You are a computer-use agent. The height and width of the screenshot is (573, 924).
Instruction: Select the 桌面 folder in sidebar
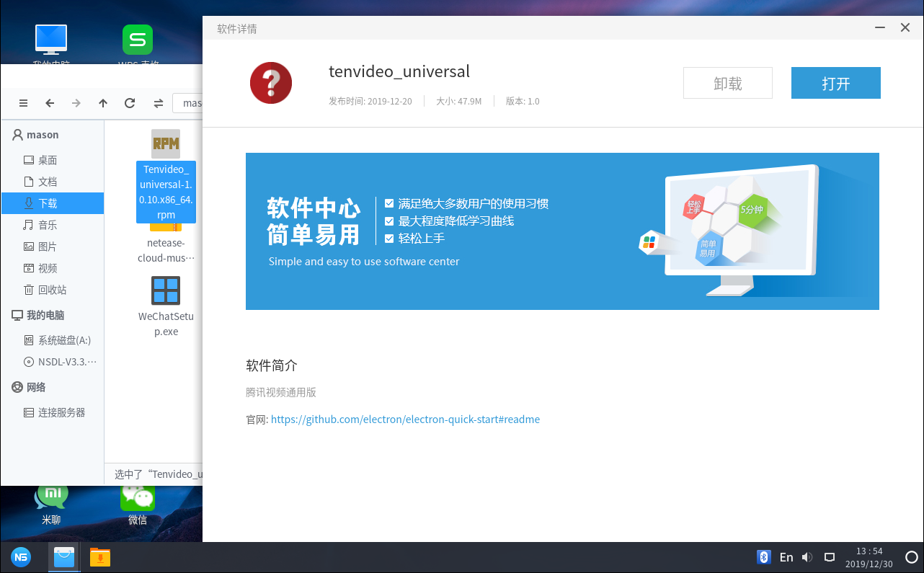pyautogui.click(x=52, y=160)
